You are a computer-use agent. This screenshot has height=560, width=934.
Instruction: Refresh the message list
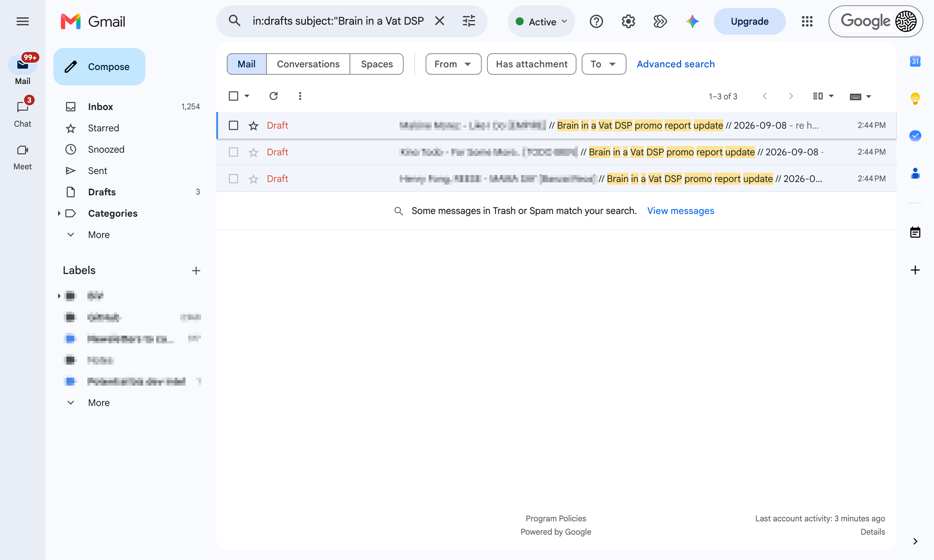(273, 96)
